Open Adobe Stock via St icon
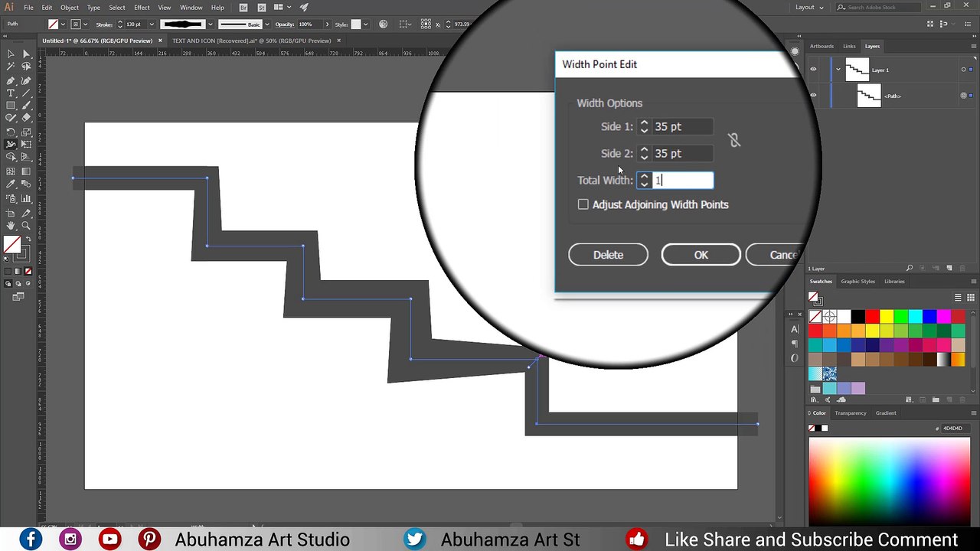980x551 pixels. pyautogui.click(x=261, y=8)
